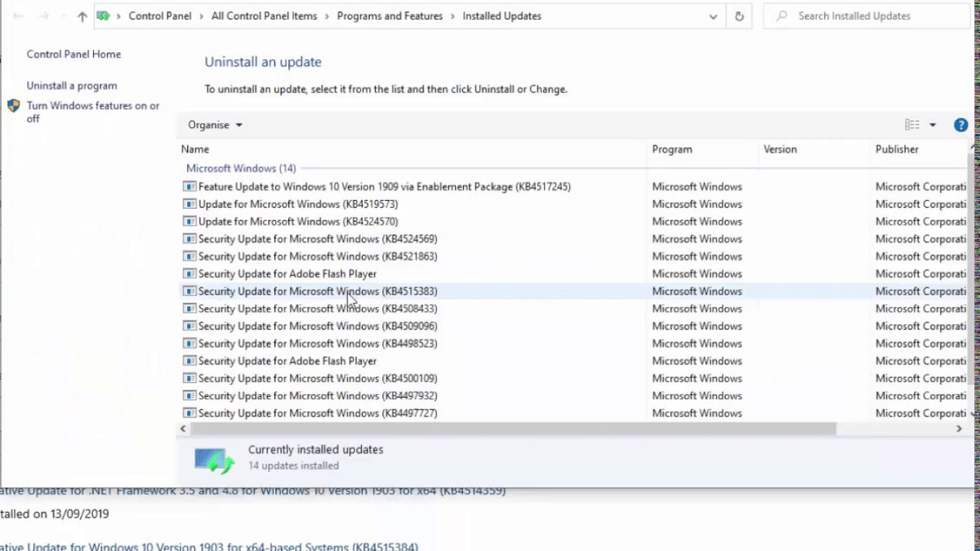Click the Forward navigation arrow
Viewport: 980px width, 551px height.
44,16
